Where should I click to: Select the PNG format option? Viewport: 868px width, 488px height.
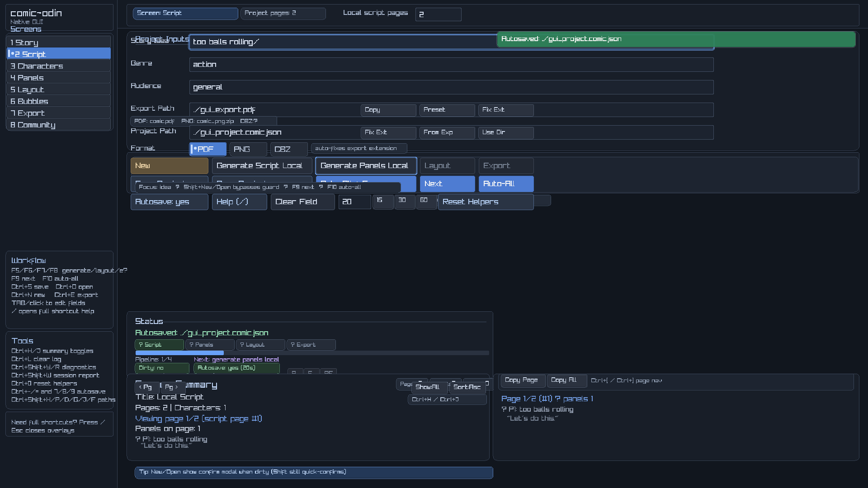[x=248, y=149]
